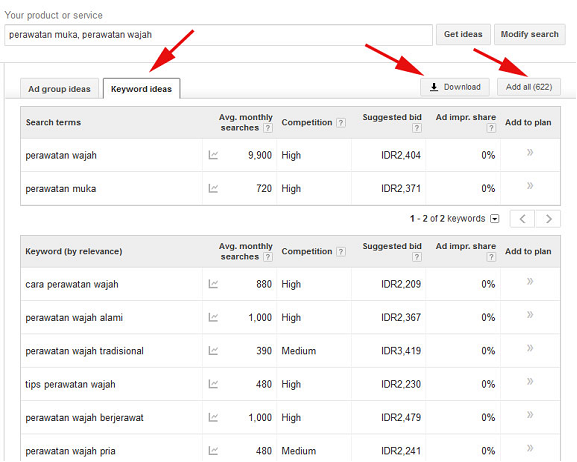Open trend chart icon for perawatan muka
577x462 pixels.
pos(213,188)
